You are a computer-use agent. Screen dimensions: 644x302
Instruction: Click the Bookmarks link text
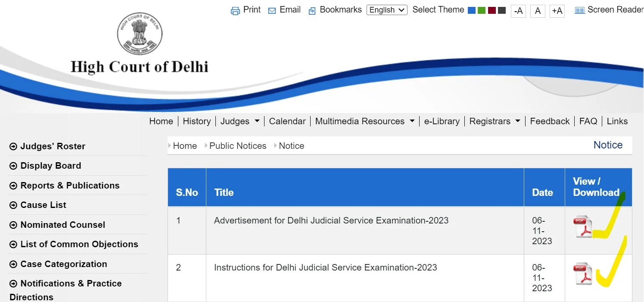[x=341, y=9]
